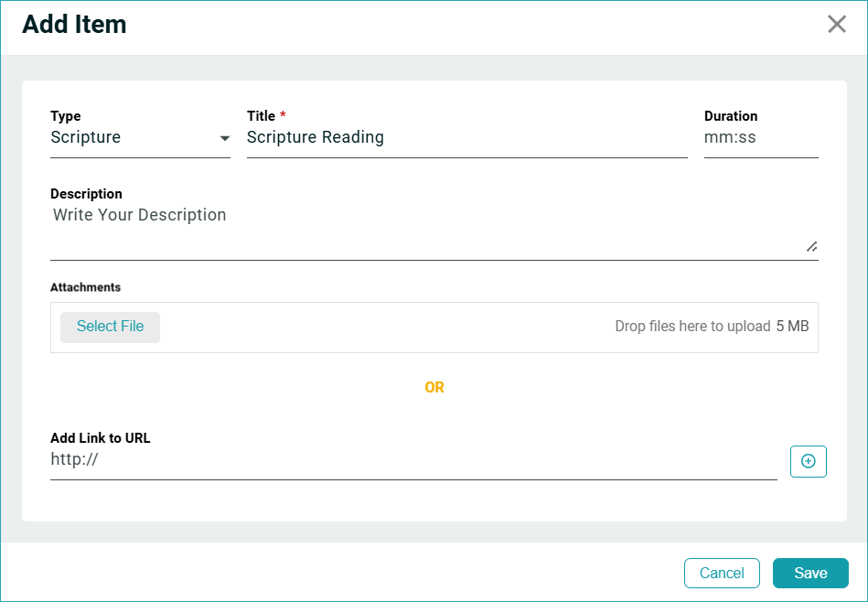Click the Duration mm:ss field
This screenshot has width=868, height=602.
pos(760,138)
